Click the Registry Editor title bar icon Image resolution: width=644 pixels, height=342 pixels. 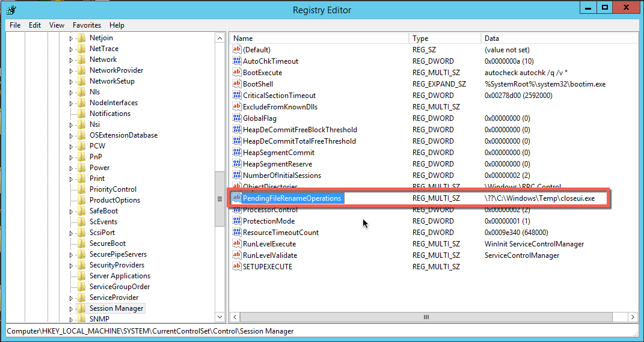[x=10, y=10]
